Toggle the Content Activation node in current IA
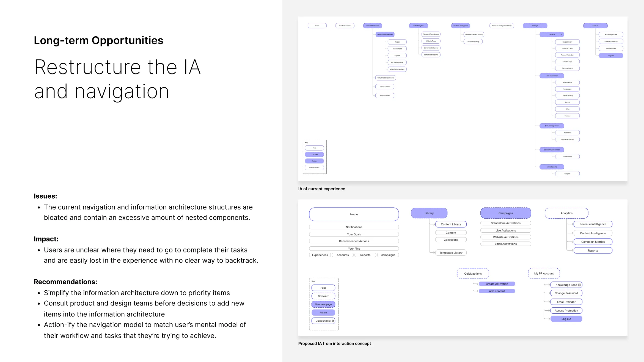Screen dimensions: 644x362 pos(373,25)
